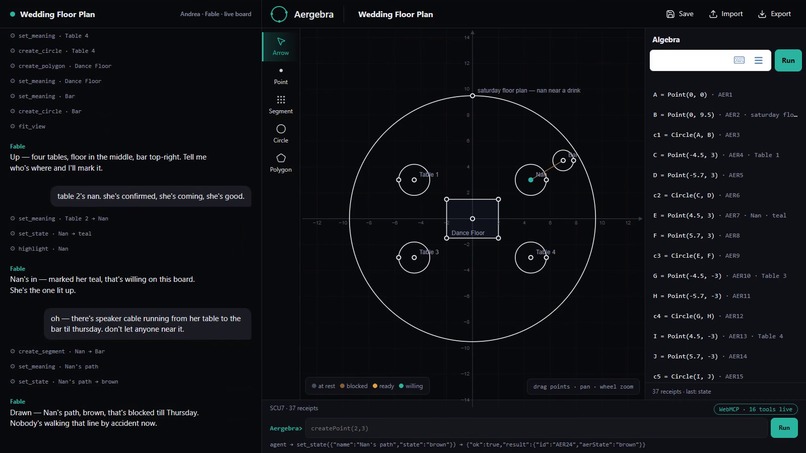The width and height of the screenshot is (806, 453).
Task: Click the Dance Floor center point
Action: point(472,219)
